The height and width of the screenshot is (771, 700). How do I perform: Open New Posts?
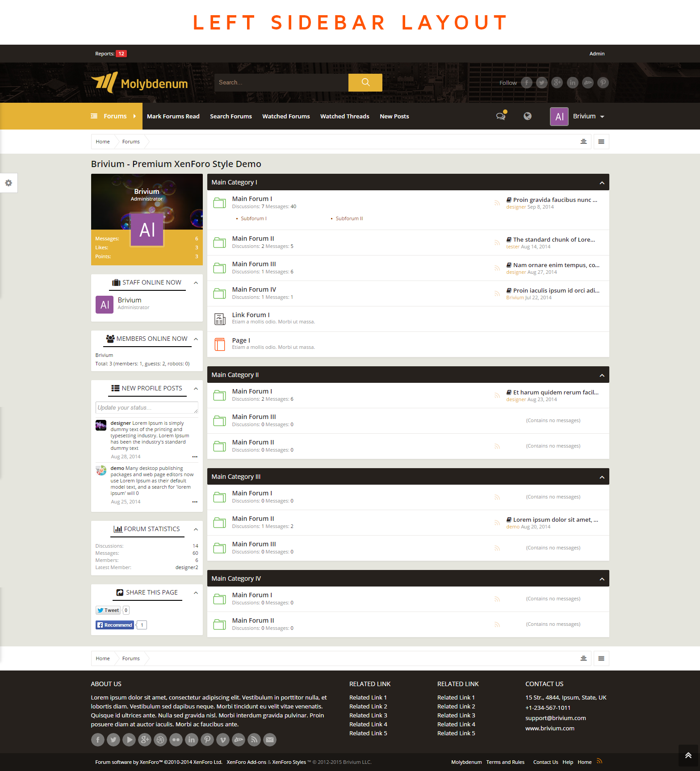point(394,116)
